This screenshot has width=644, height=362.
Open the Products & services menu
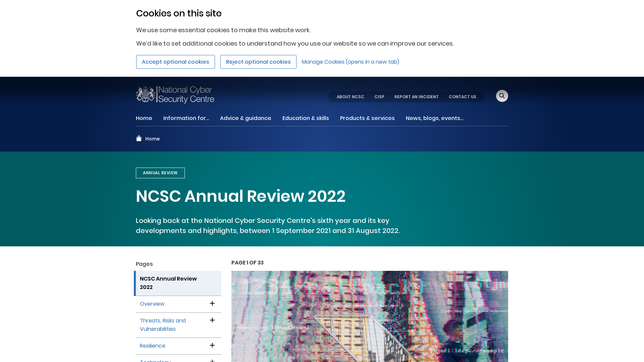(367, 118)
